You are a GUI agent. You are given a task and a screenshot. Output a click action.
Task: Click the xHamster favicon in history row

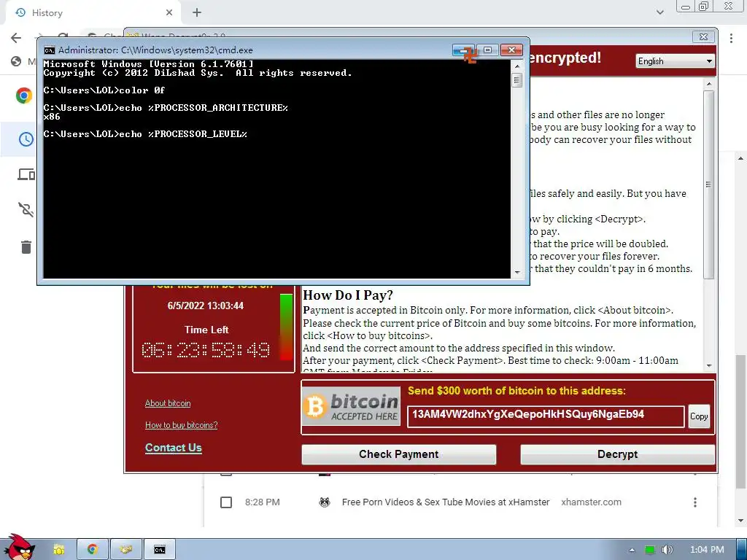tap(325, 502)
